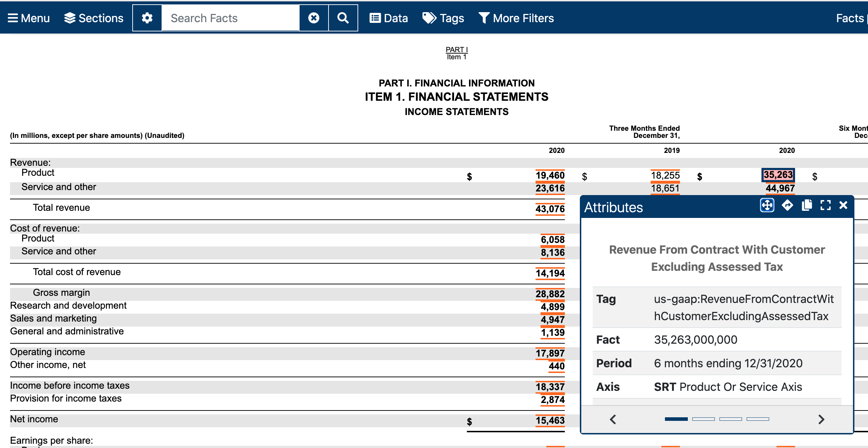Close the Attributes panel
Screen dimensions: 868x448
[843, 205]
